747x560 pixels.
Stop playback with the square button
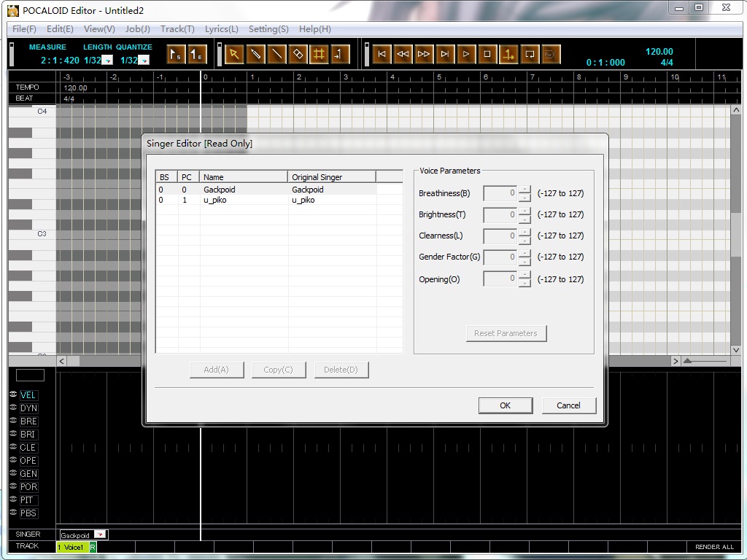click(487, 54)
